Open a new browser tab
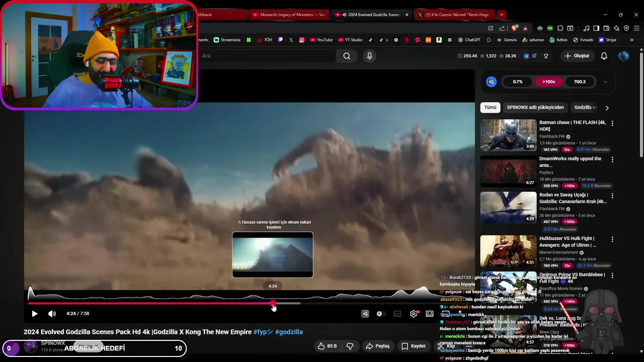The height and width of the screenshot is (362, 644). [x=502, y=15]
